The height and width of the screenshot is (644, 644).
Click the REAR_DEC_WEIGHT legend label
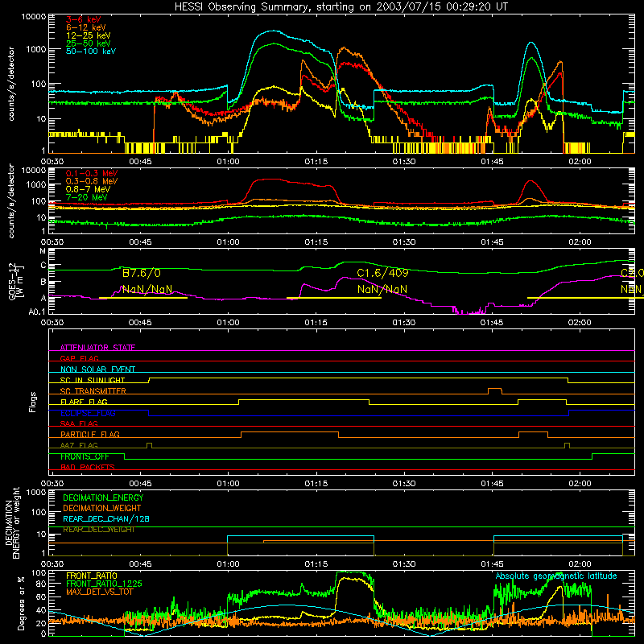pos(98,530)
